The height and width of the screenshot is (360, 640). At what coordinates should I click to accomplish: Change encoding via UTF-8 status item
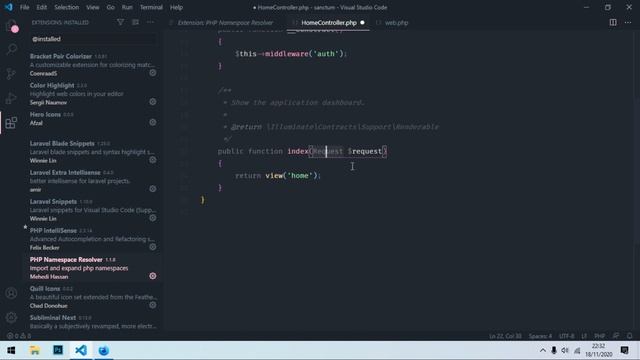click(567, 336)
